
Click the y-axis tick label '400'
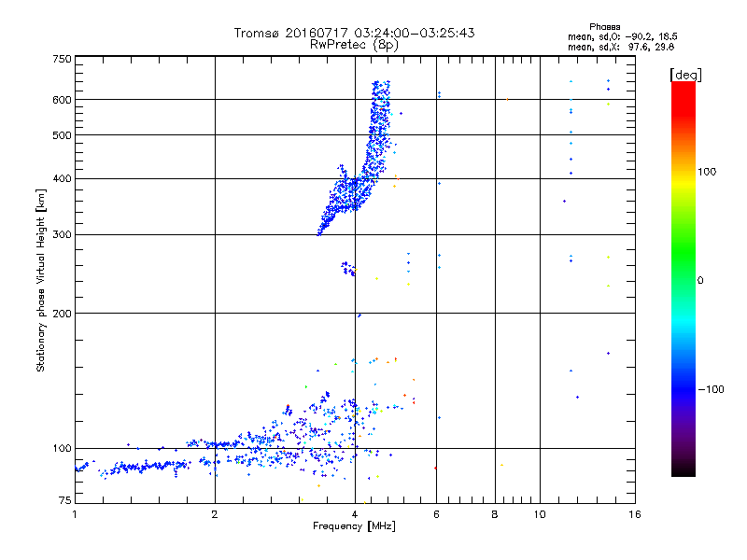click(x=62, y=179)
